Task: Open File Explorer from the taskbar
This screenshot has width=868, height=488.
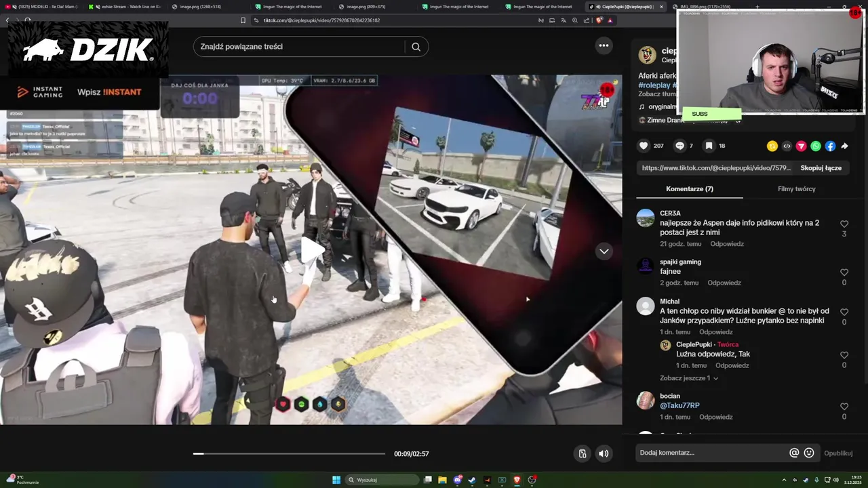Action: pyautogui.click(x=442, y=480)
